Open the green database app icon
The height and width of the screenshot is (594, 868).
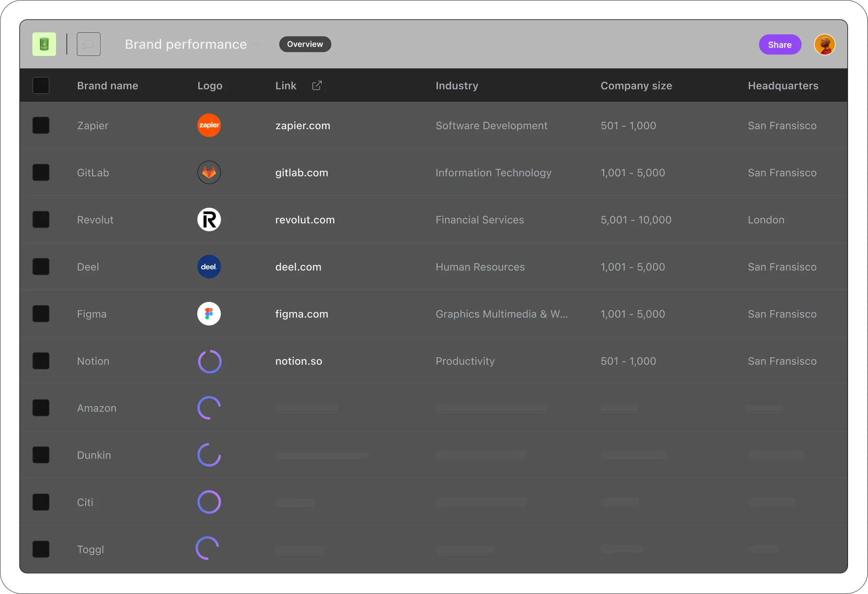[x=44, y=44]
